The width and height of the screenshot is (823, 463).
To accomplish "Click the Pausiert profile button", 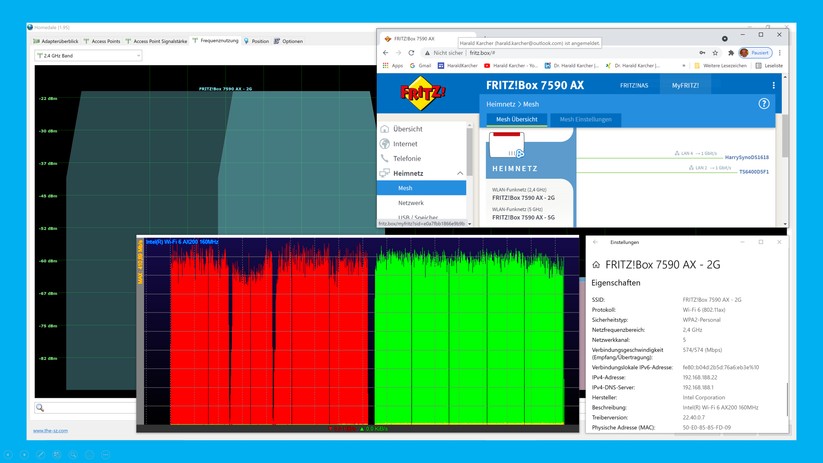I will click(755, 52).
